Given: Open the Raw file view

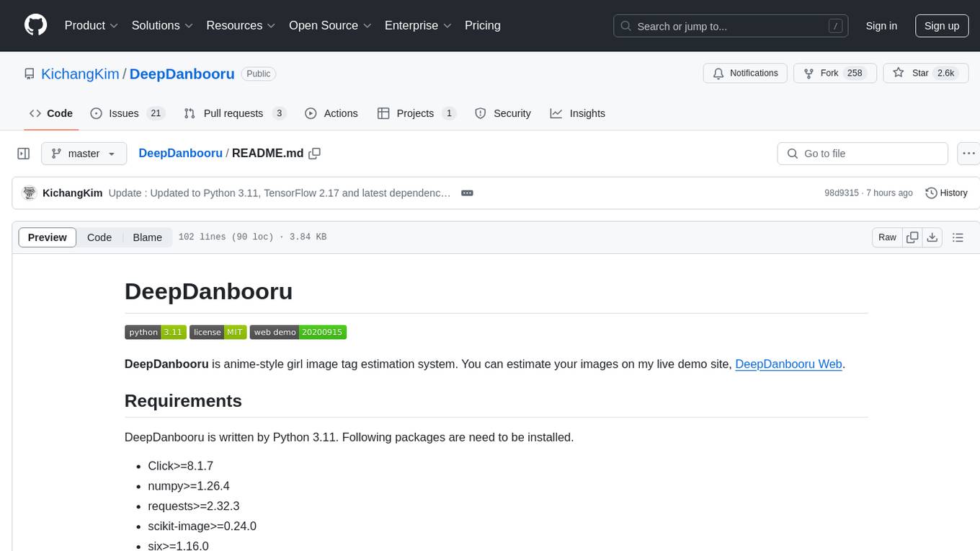Looking at the screenshot, I should tap(887, 237).
